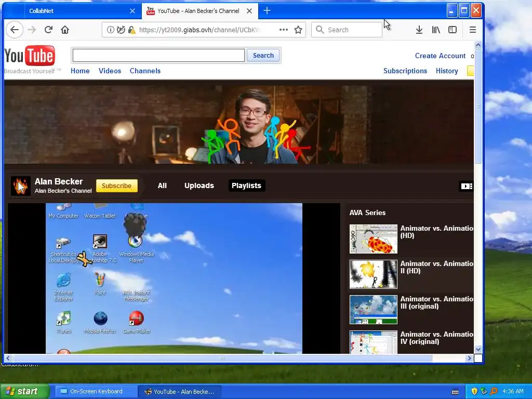Go back with the browser back arrow
This screenshot has width=532, height=399.
[x=14, y=30]
